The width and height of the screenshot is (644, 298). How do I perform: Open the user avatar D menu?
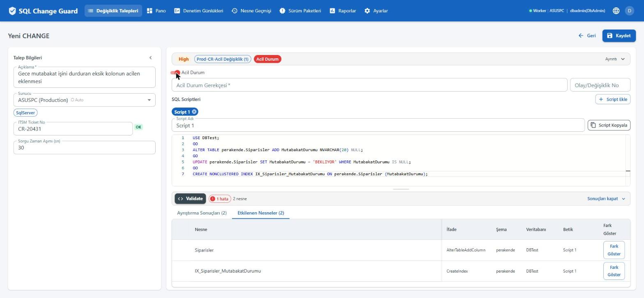point(629,11)
